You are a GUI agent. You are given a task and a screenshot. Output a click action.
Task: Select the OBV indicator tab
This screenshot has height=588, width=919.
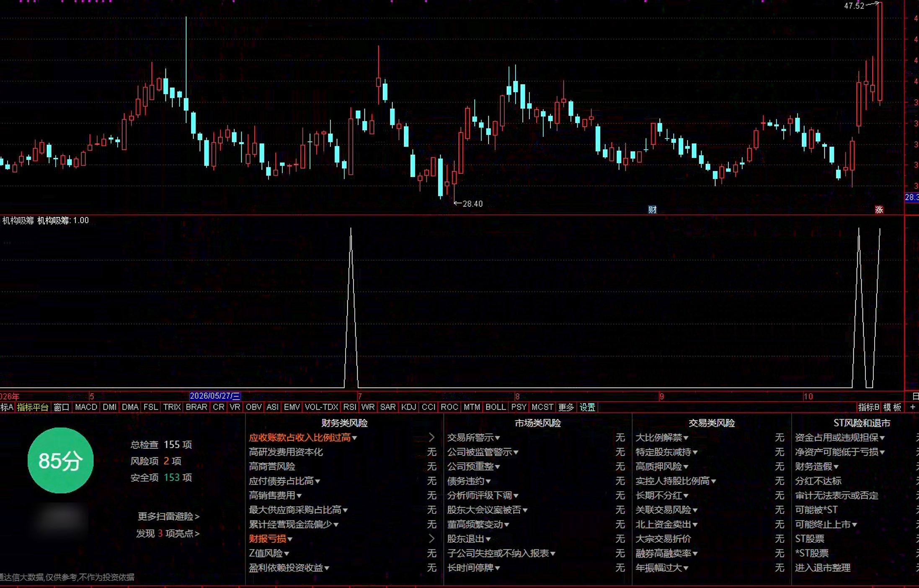254,407
